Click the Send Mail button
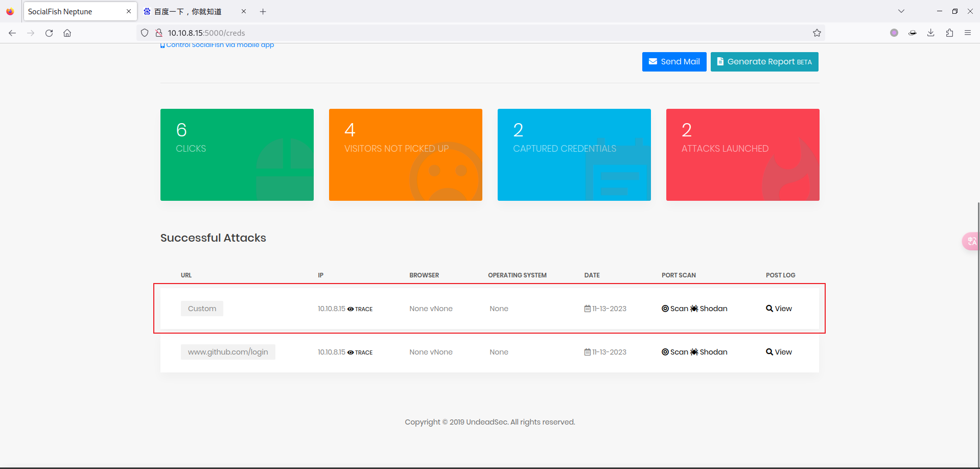Screen dimensions: 980x469 tap(674, 62)
